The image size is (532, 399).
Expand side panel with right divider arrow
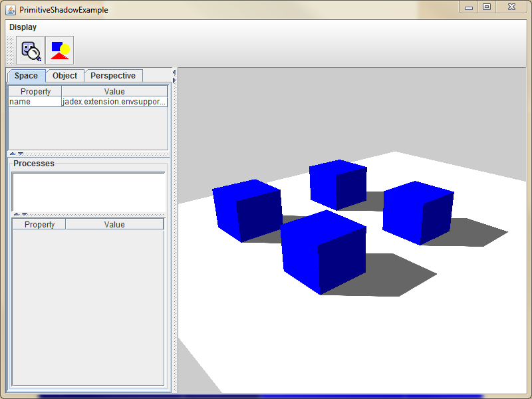[174, 80]
